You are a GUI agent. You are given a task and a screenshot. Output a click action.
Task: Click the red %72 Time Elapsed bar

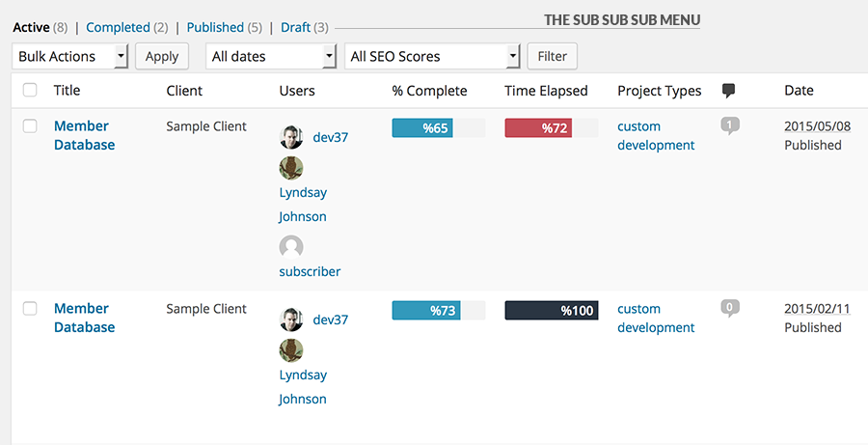pyautogui.click(x=538, y=128)
